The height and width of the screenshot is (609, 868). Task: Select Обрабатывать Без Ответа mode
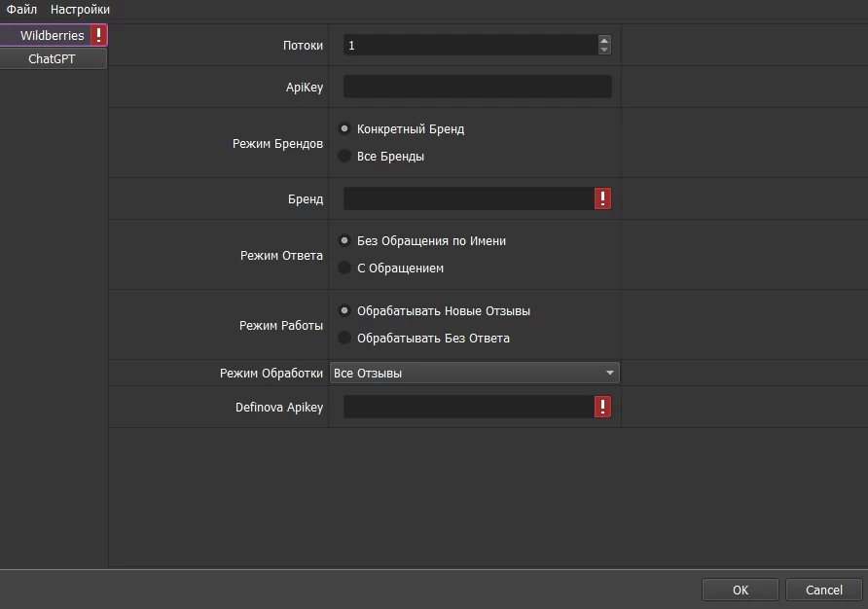tap(344, 338)
